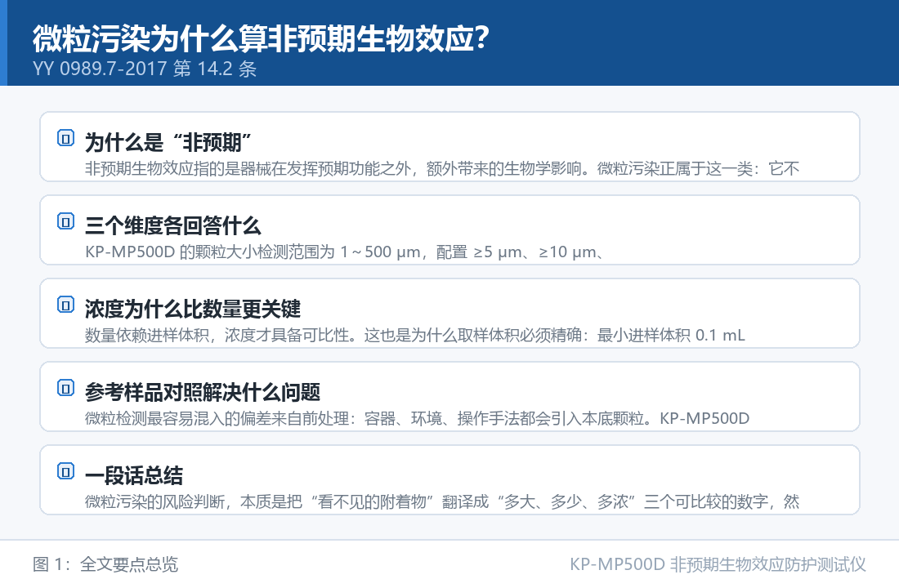Click the description starting KP-MP500D 的颗粒大小检测范围
The image size is (899, 588).
pyautogui.click(x=344, y=252)
